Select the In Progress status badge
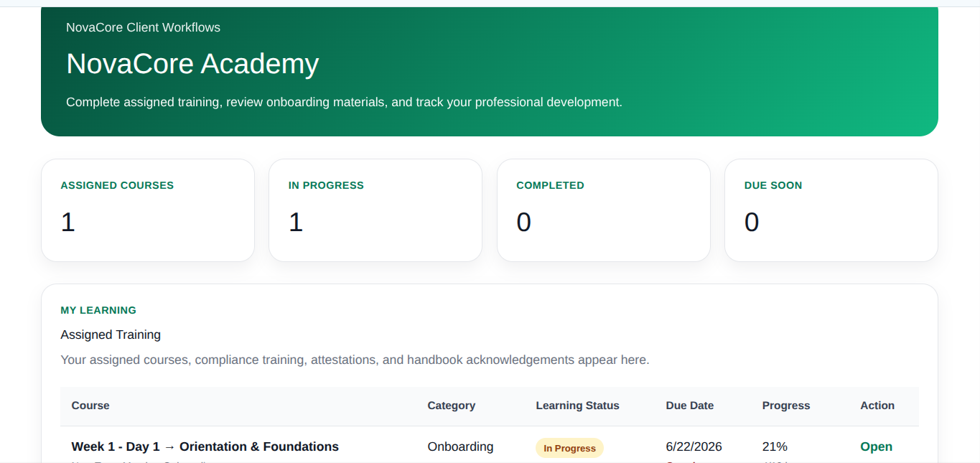Viewport: 980px width, 463px height. tap(569, 448)
